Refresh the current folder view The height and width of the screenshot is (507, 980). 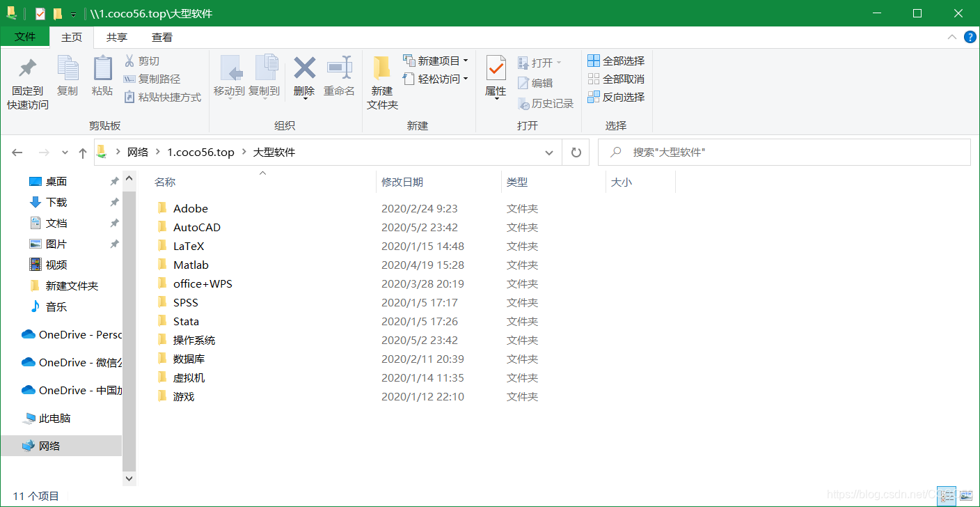tap(576, 153)
